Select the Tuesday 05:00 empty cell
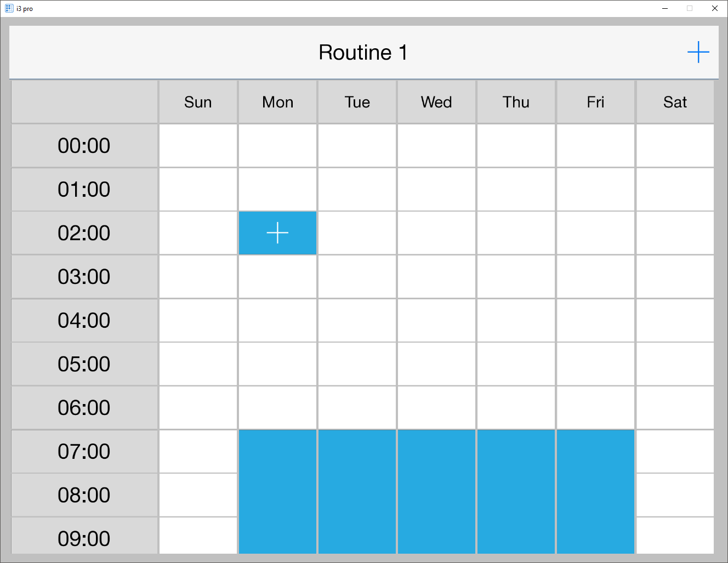The image size is (728, 563). point(357,364)
